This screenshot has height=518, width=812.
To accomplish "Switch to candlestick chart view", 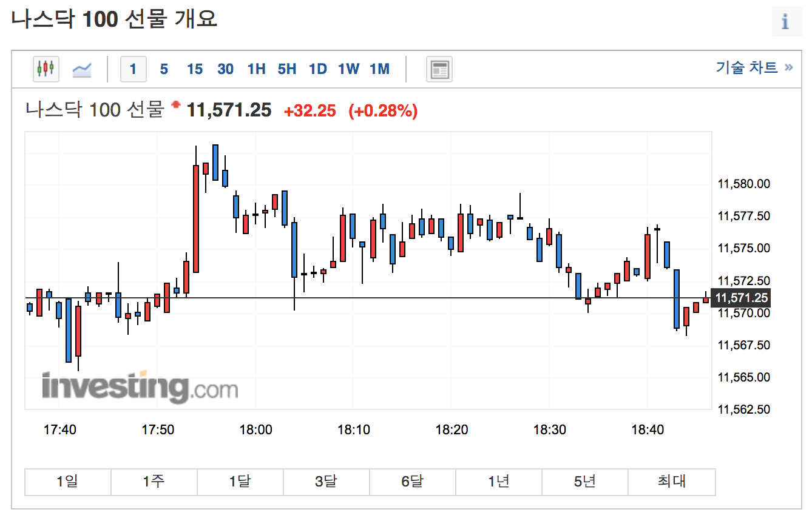I will 46,69.
